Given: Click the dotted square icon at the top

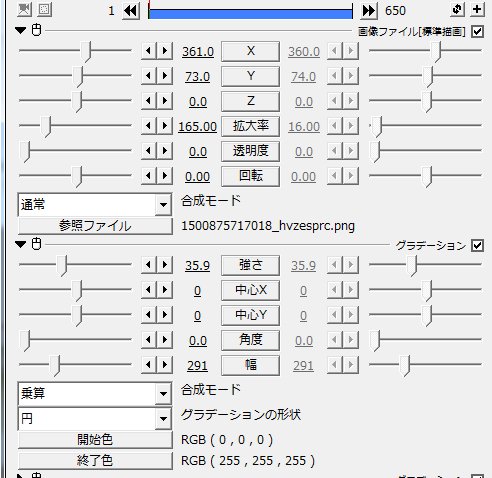Looking at the screenshot, I should coord(45,9).
